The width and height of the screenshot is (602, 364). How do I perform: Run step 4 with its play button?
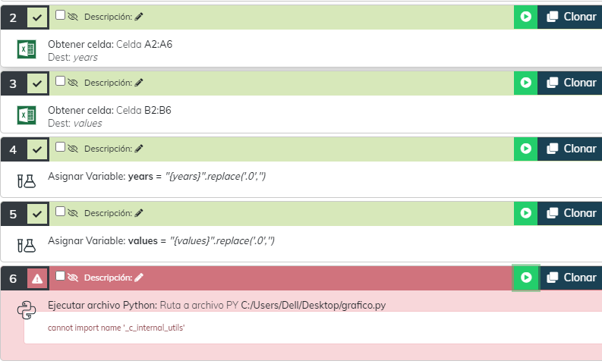525,149
